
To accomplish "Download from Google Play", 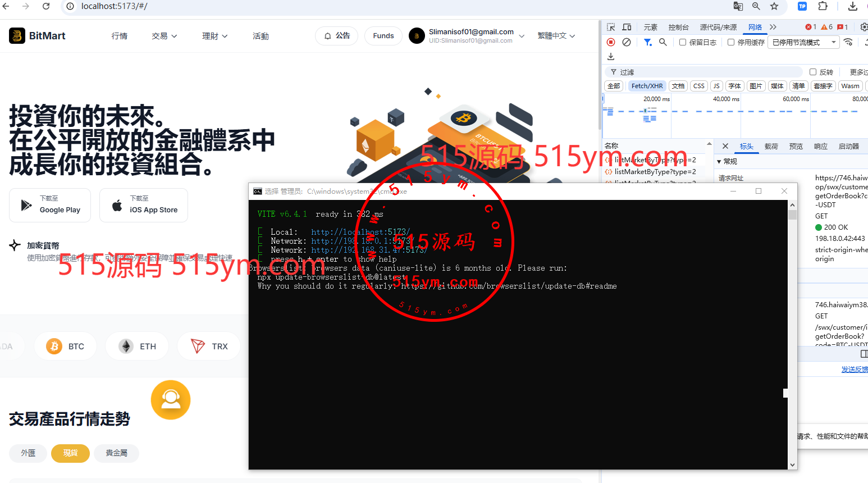I will 50,205.
